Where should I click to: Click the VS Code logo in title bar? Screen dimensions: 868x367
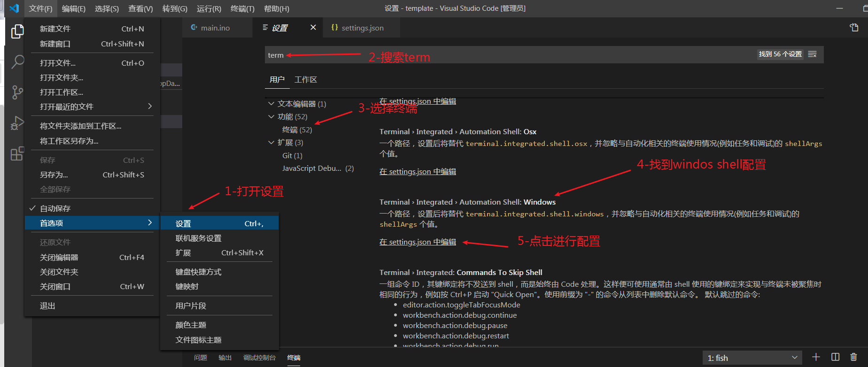point(14,8)
